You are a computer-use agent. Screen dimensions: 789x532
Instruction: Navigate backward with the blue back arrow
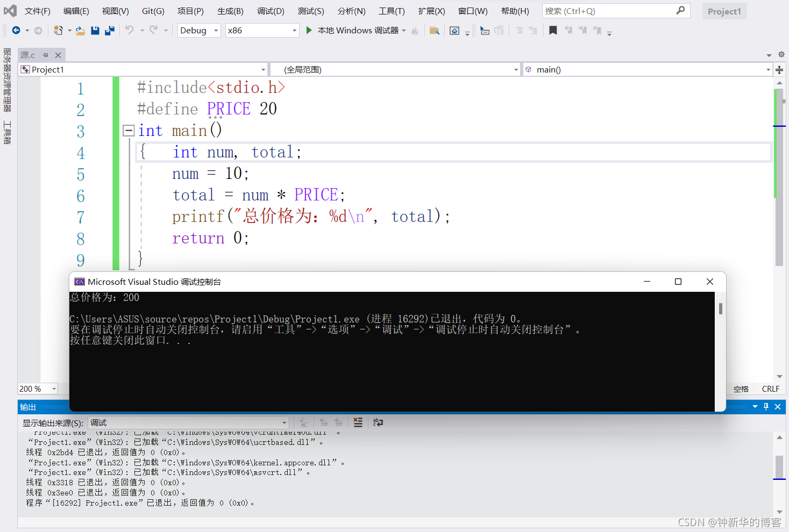[x=16, y=31]
